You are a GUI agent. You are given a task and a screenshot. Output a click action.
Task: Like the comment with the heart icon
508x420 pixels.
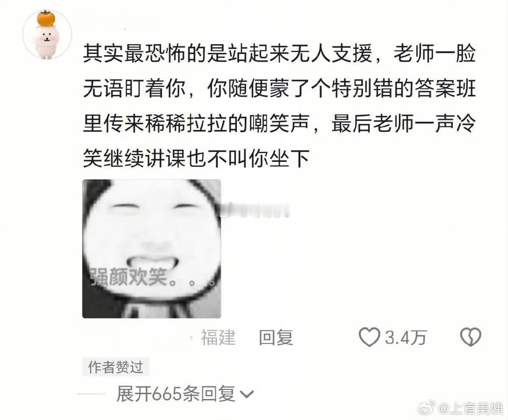point(369,337)
